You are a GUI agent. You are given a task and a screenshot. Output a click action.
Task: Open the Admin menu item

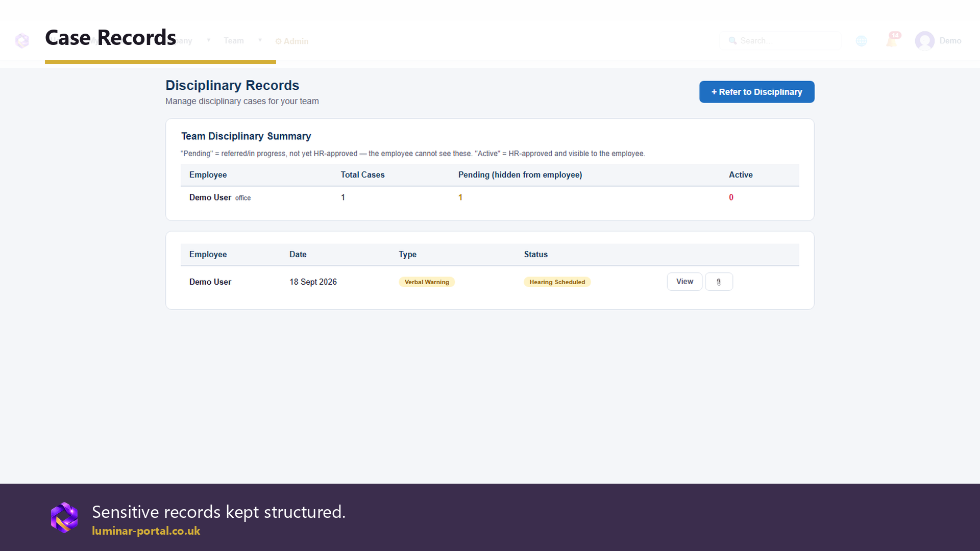click(x=292, y=41)
